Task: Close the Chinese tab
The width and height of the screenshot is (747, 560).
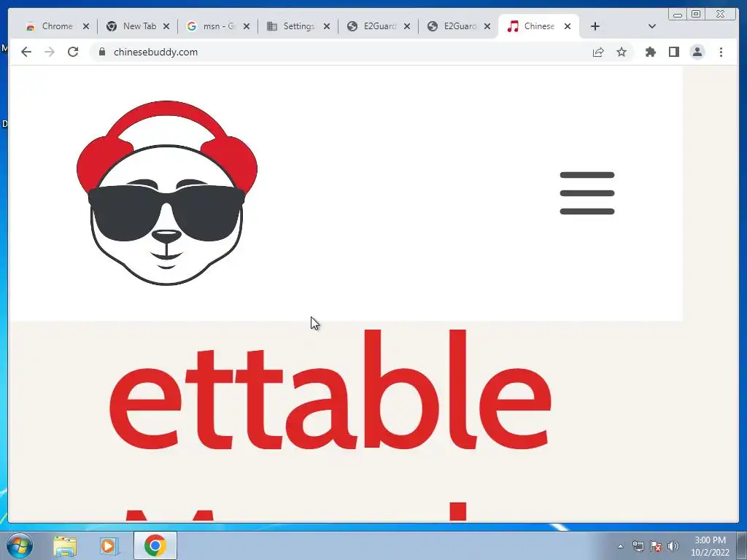Action: coord(568,26)
